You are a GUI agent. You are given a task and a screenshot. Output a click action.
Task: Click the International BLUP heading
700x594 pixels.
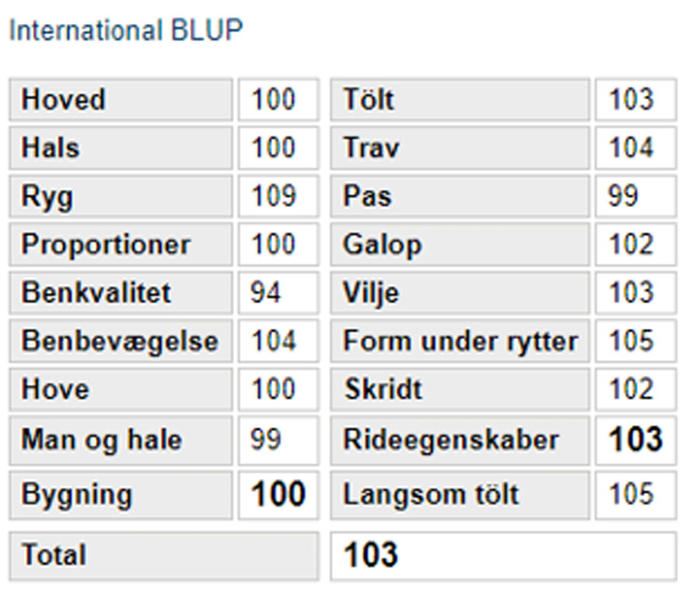pyautogui.click(x=126, y=30)
